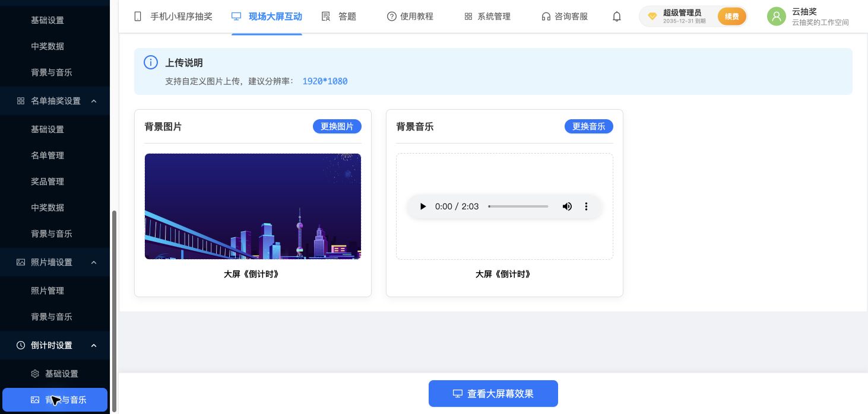Play the background music audio
868x414 pixels.
pos(423,206)
